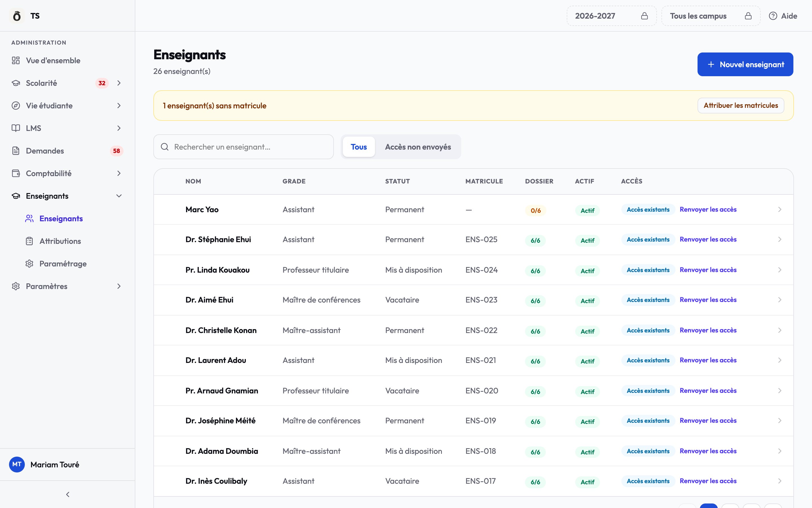Click the TS app logo icon
This screenshot has width=812, height=508.
[17, 16]
